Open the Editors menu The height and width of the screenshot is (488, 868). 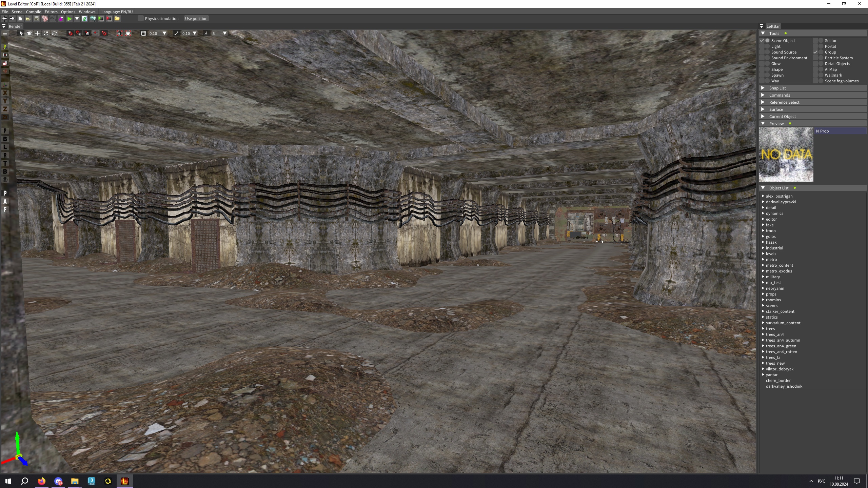pyautogui.click(x=51, y=12)
